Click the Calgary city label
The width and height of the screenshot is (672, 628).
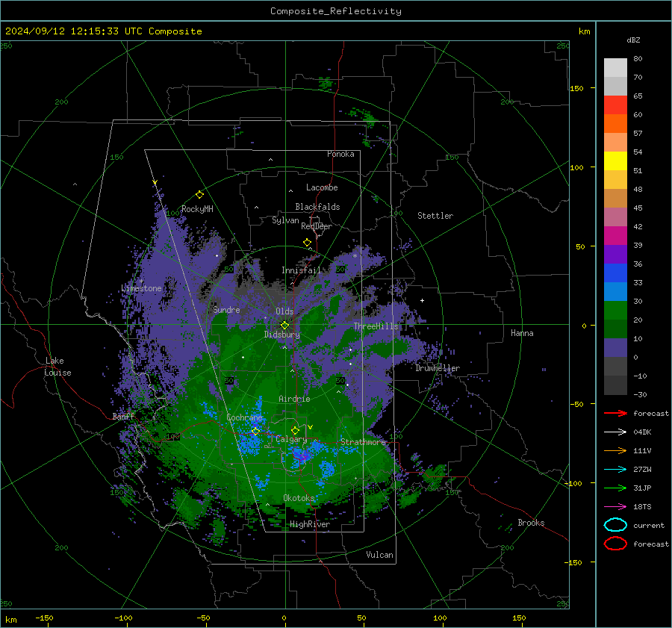click(291, 439)
